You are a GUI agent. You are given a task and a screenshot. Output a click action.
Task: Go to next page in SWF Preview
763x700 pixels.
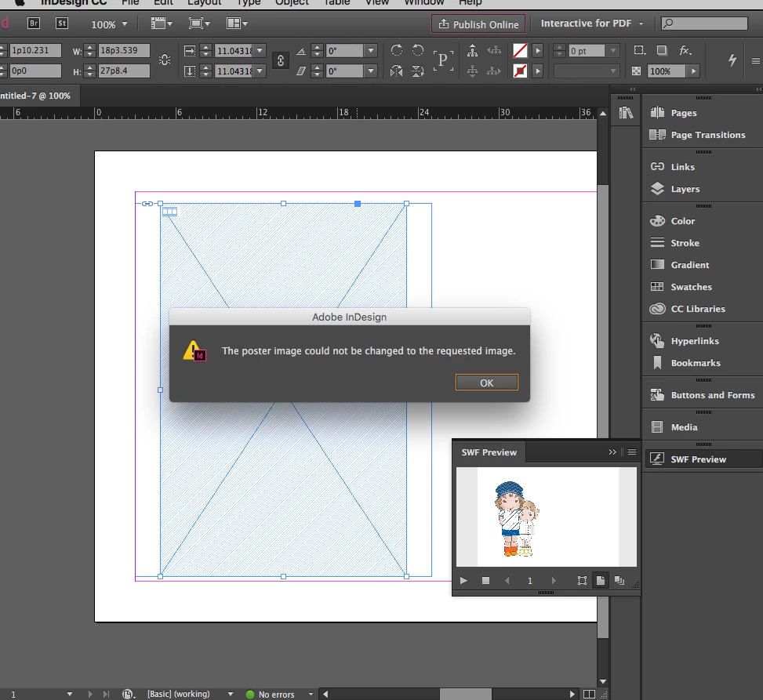pos(554,580)
